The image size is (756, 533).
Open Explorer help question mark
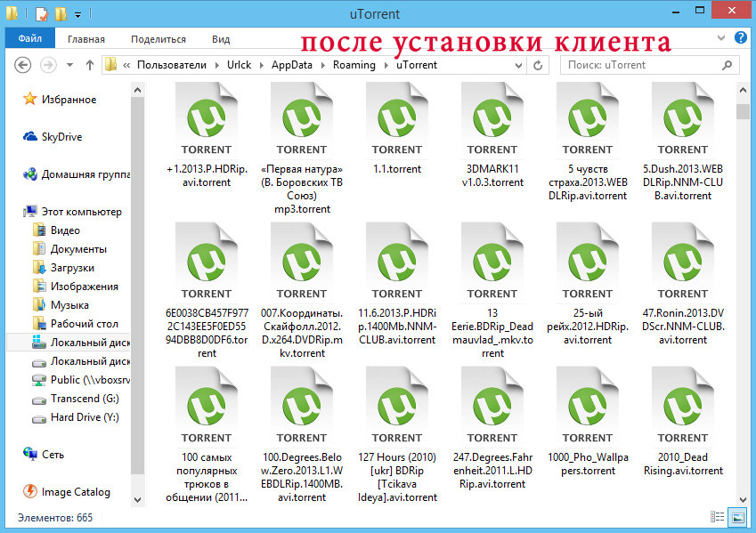tap(740, 37)
